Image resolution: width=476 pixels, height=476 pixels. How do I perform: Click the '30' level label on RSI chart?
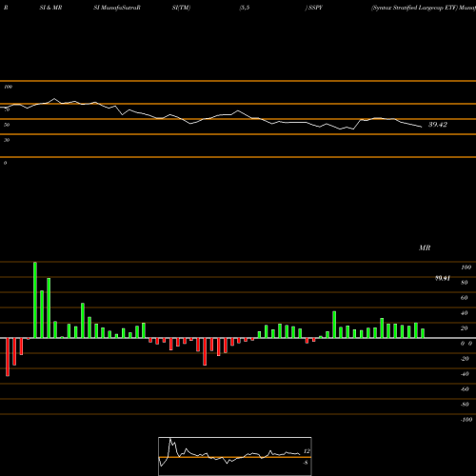click(7, 140)
